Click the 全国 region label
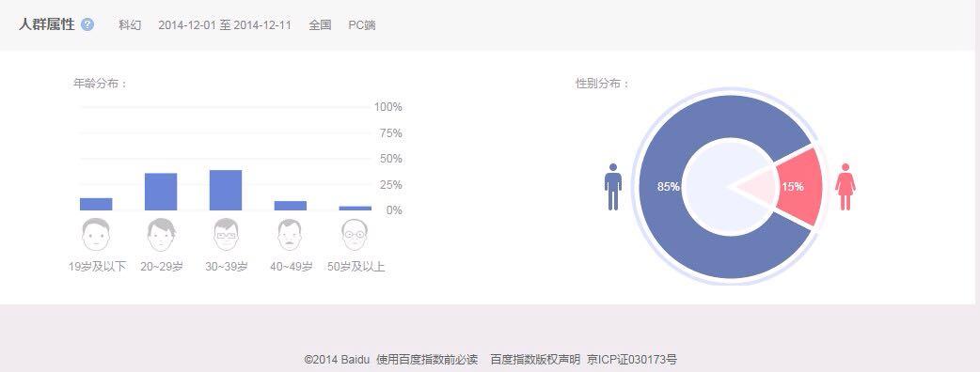The image size is (980, 372). coord(320,25)
